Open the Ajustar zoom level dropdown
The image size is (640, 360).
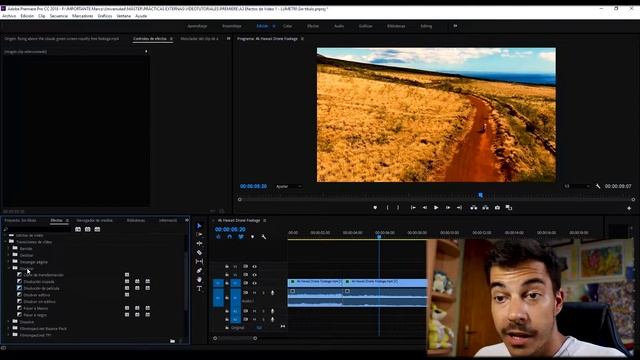tap(289, 187)
